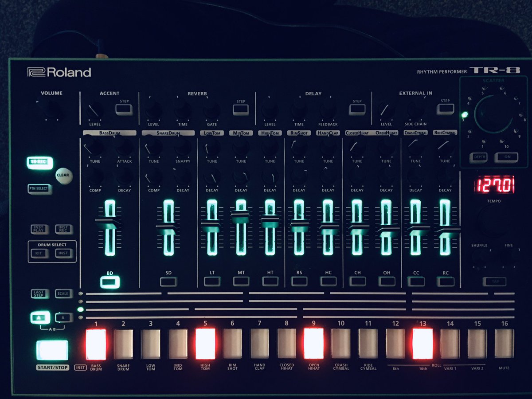Turn Scatter ON button
532x399 pixels.
coord(506,157)
